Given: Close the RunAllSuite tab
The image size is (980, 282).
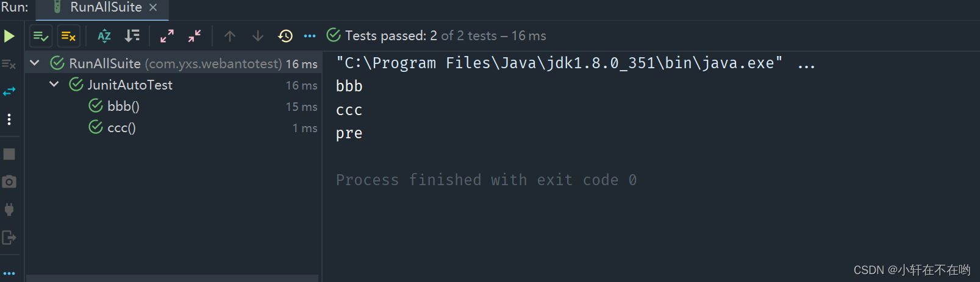Looking at the screenshot, I should tap(153, 7).
